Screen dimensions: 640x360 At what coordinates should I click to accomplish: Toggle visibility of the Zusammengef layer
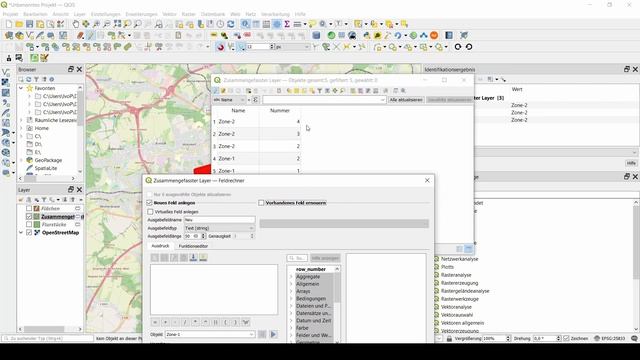pos(29,217)
